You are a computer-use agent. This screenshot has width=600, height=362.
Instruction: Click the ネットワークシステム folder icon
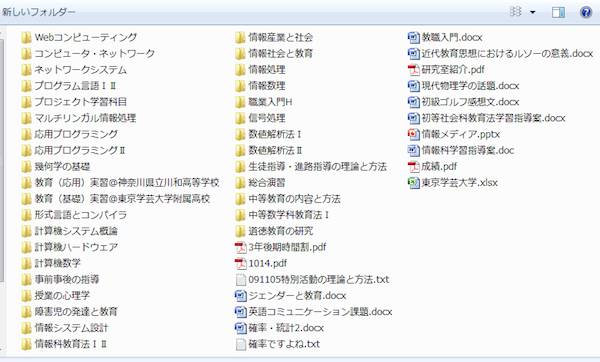click(26, 70)
